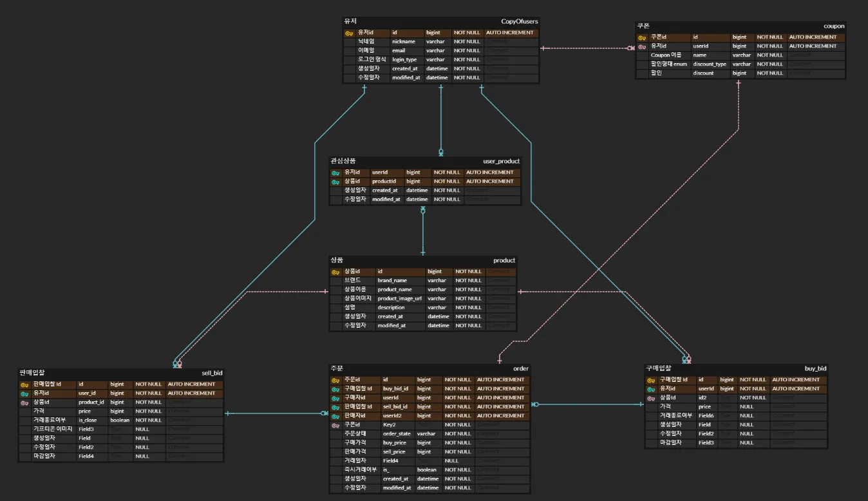Select the order_state column in order table
This screenshot has width=868, height=501.
[397, 434]
